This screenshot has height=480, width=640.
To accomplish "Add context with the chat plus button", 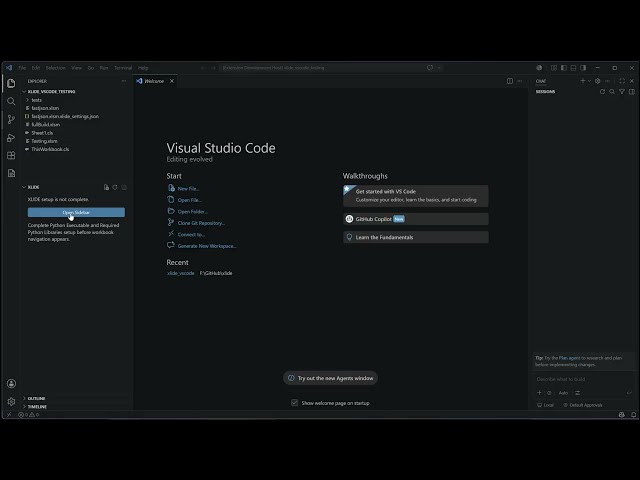I will tap(539, 393).
